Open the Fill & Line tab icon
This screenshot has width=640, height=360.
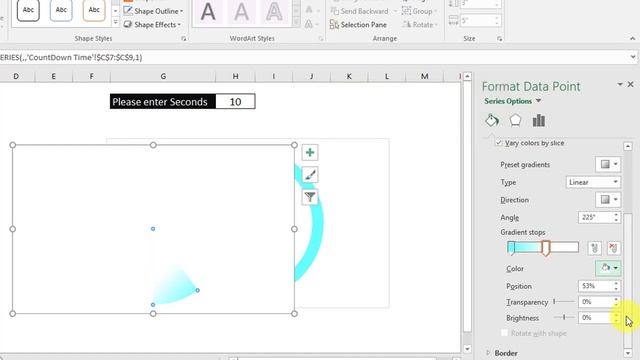point(492,120)
